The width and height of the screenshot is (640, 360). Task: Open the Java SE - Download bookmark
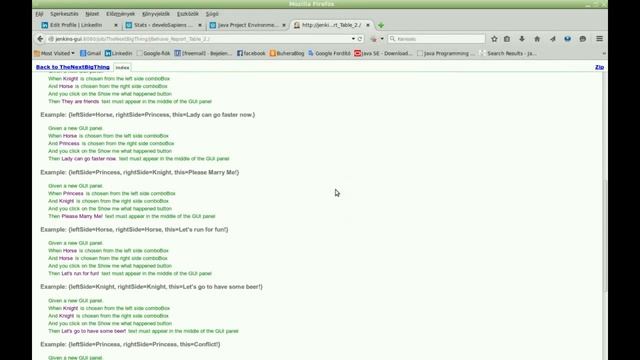tap(383, 53)
